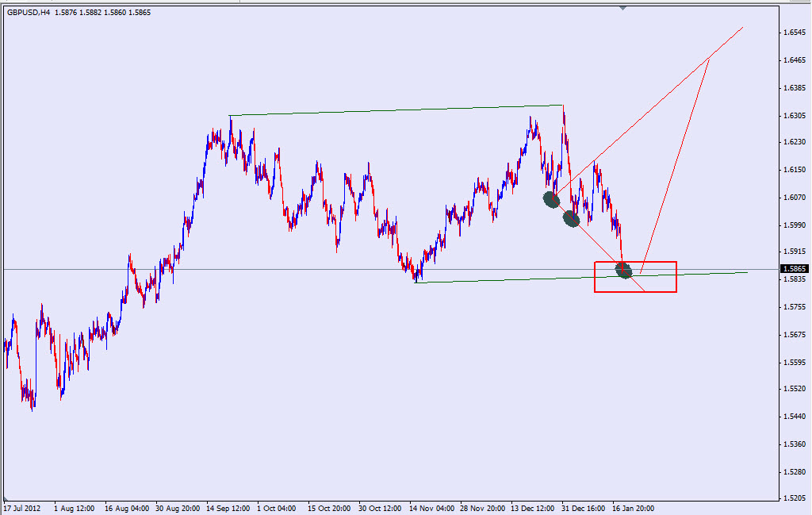Click the 1.5360 price axis label
Screen dimensions: 812x515
pyautogui.click(x=795, y=444)
